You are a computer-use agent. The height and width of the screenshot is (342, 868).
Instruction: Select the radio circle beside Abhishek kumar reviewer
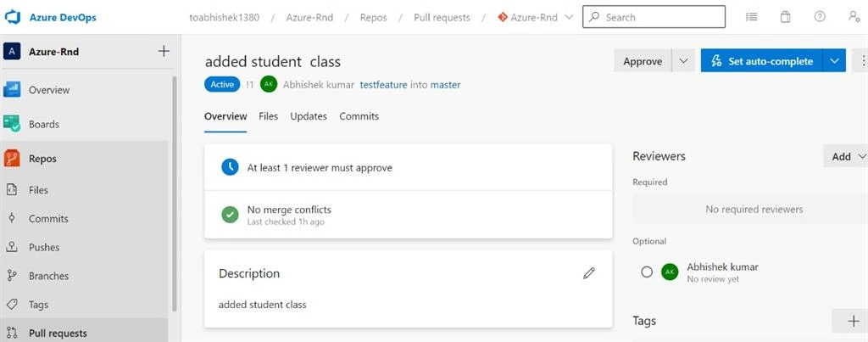coord(647,272)
